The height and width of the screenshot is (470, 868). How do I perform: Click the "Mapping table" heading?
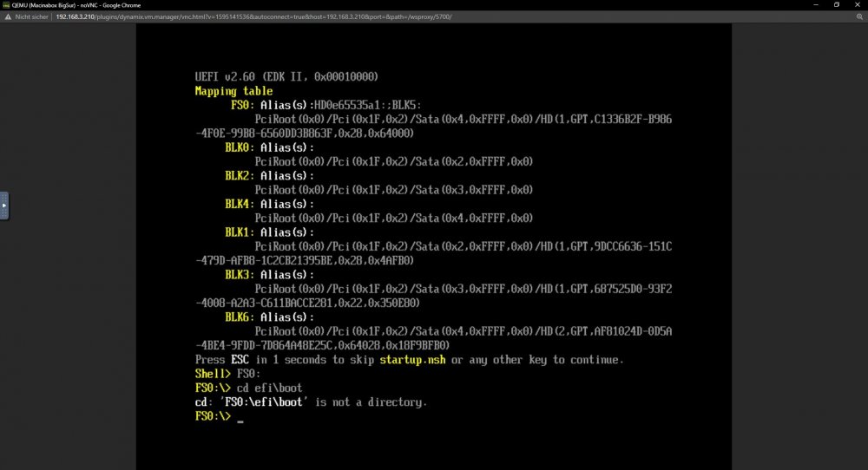[233, 91]
